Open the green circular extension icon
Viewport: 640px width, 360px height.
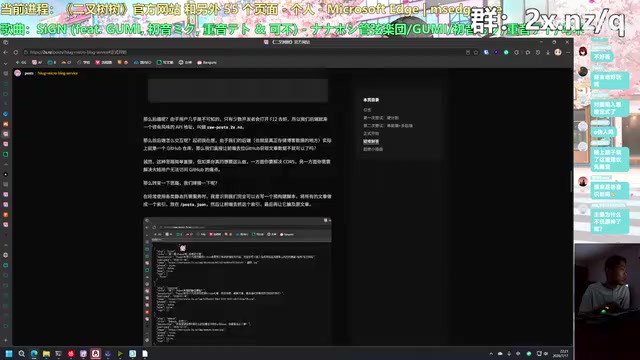(x=506, y=52)
